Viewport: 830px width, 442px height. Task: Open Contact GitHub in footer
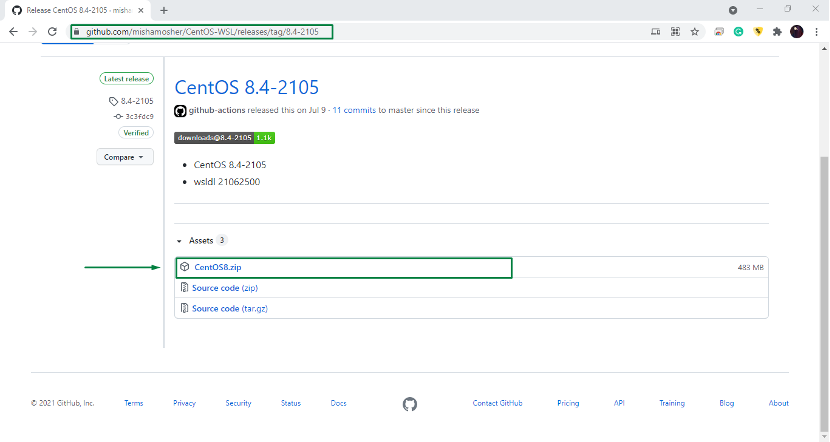pyautogui.click(x=498, y=403)
